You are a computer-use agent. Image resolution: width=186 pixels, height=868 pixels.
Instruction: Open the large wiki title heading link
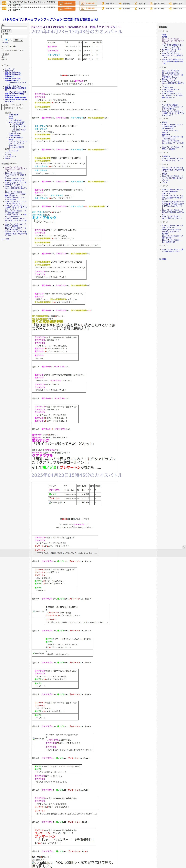point(50,20)
